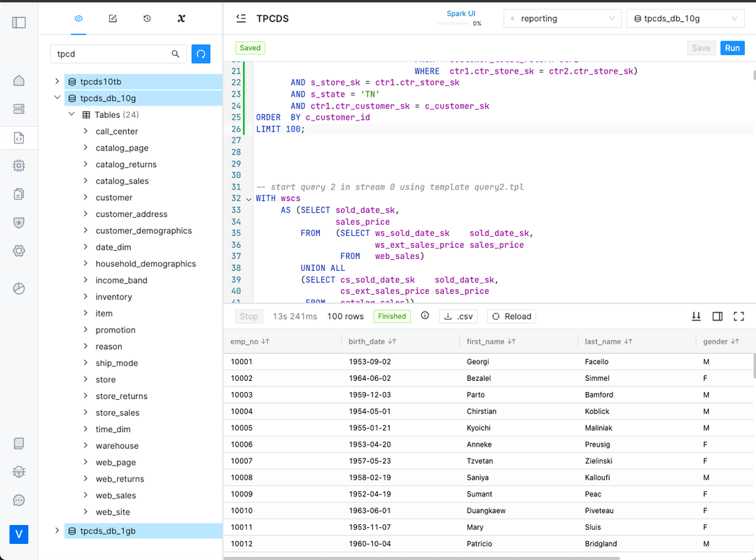Switch to the x variables tab

tap(181, 19)
